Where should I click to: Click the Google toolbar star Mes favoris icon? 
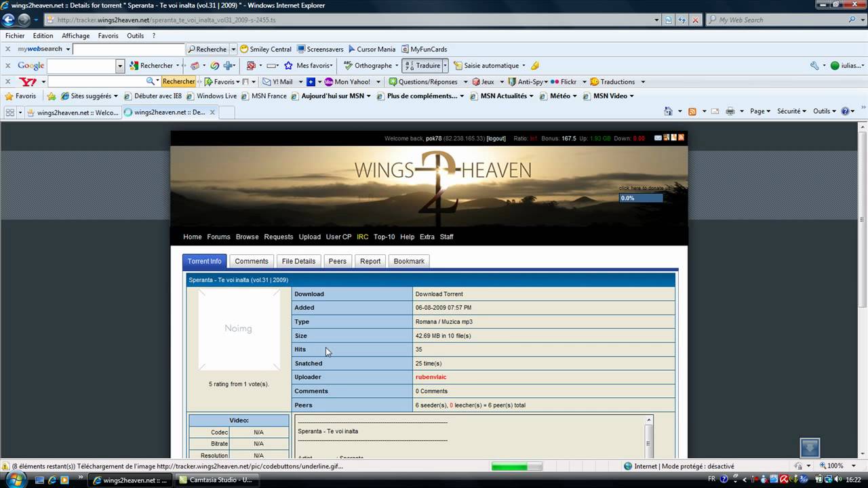click(x=288, y=66)
